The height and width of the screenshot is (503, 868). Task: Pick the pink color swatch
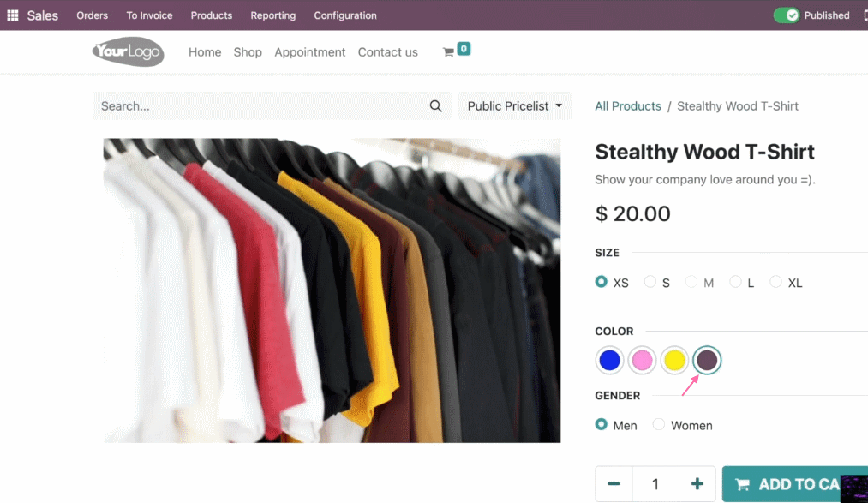(x=642, y=360)
